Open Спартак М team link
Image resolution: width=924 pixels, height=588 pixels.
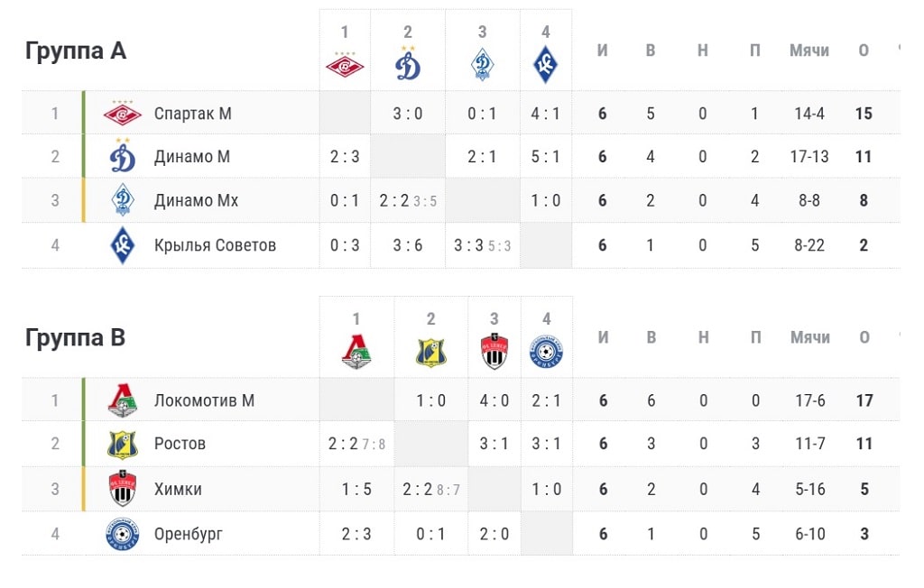(x=193, y=113)
